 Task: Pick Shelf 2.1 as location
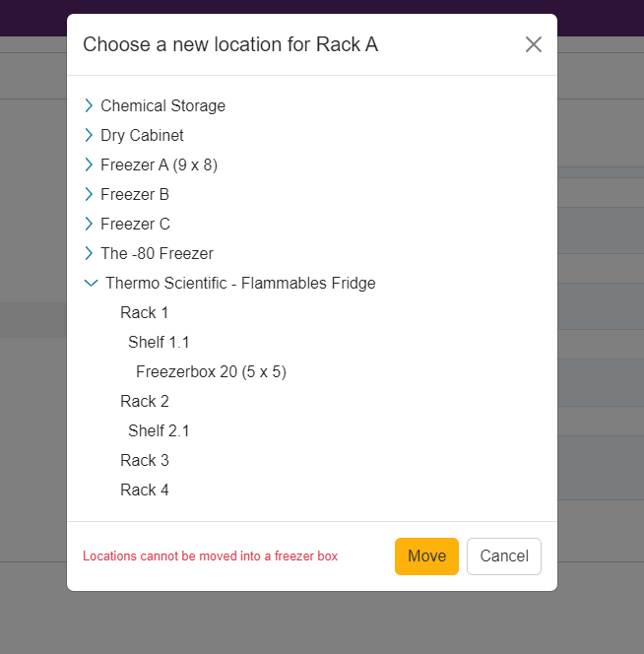pyautogui.click(x=159, y=430)
